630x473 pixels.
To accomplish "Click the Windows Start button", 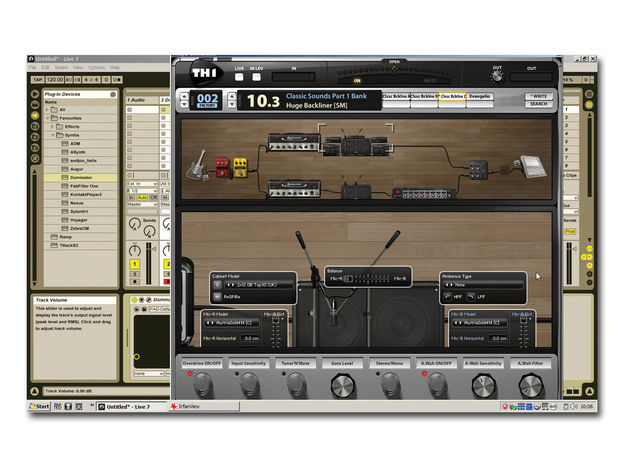I will tap(39, 406).
